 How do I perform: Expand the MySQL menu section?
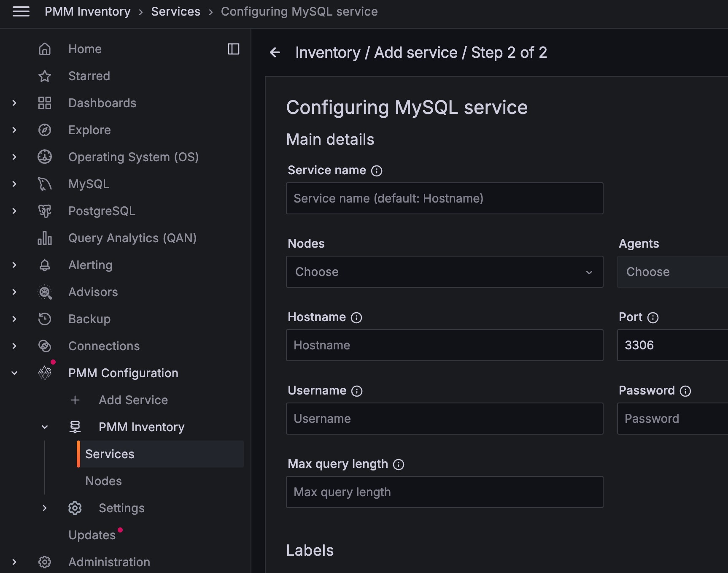click(14, 184)
